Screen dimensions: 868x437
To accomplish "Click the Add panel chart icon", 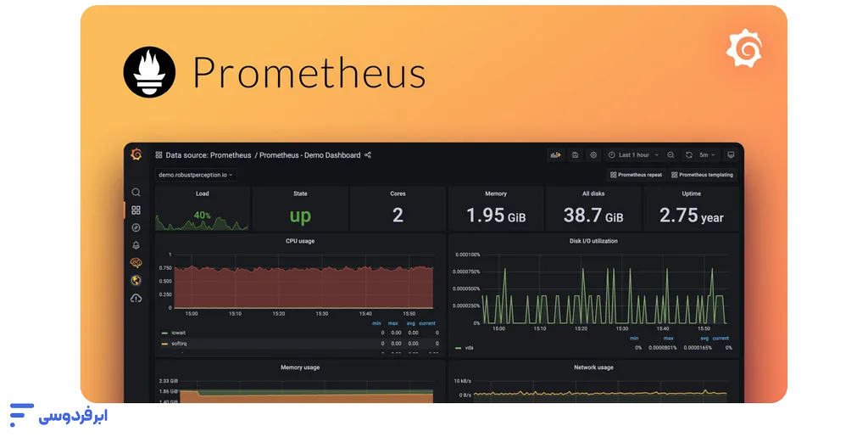I will (556, 155).
